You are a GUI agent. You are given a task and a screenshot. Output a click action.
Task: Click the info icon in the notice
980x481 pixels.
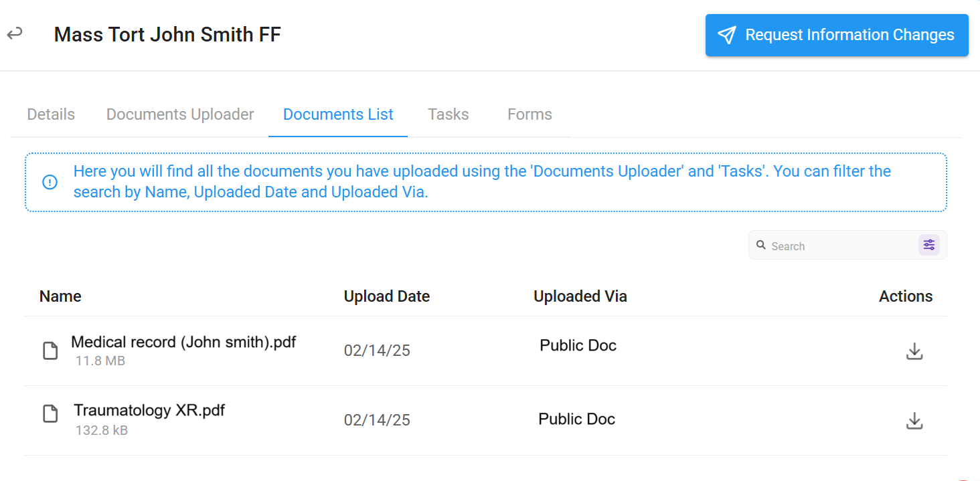pyautogui.click(x=50, y=182)
